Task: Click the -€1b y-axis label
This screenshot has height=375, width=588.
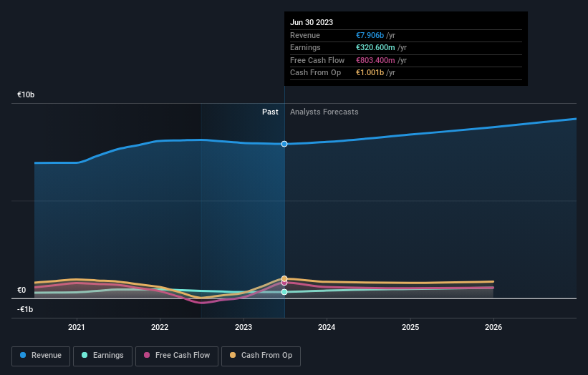Action: 25,309
